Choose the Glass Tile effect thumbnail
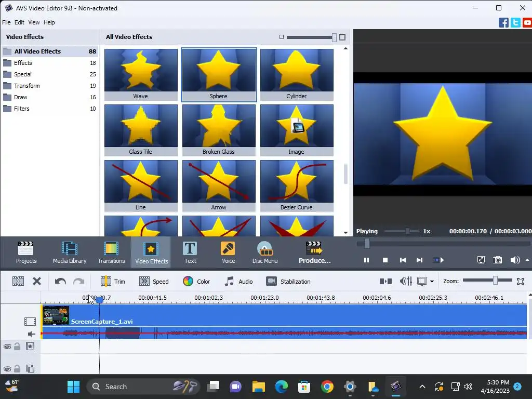 pos(141,130)
